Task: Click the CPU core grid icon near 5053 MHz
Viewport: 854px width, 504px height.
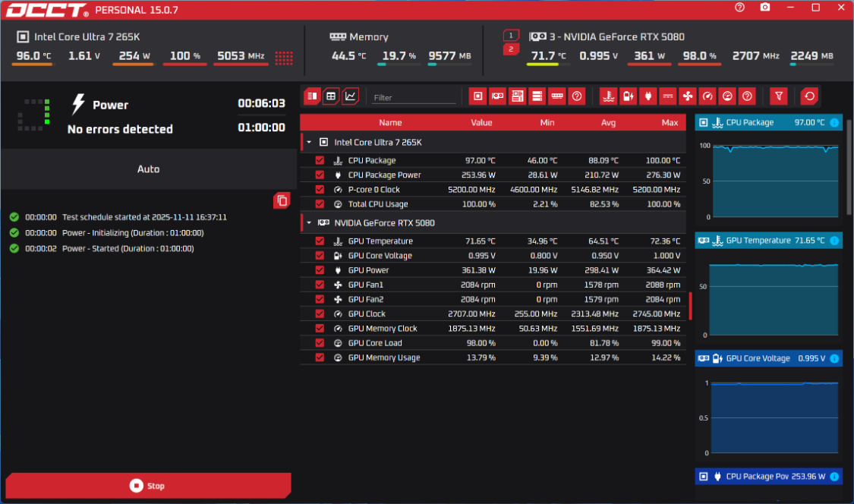Action: click(284, 58)
